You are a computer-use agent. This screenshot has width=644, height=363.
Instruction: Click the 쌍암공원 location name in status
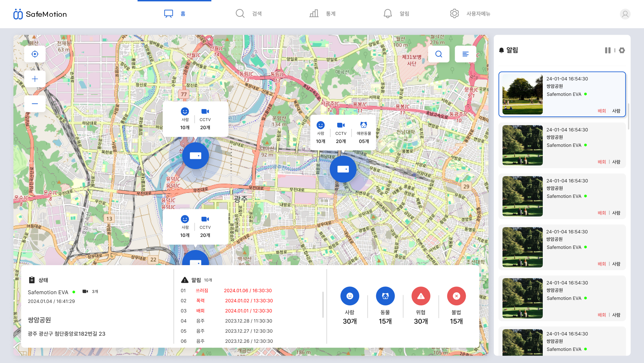[39, 320]
